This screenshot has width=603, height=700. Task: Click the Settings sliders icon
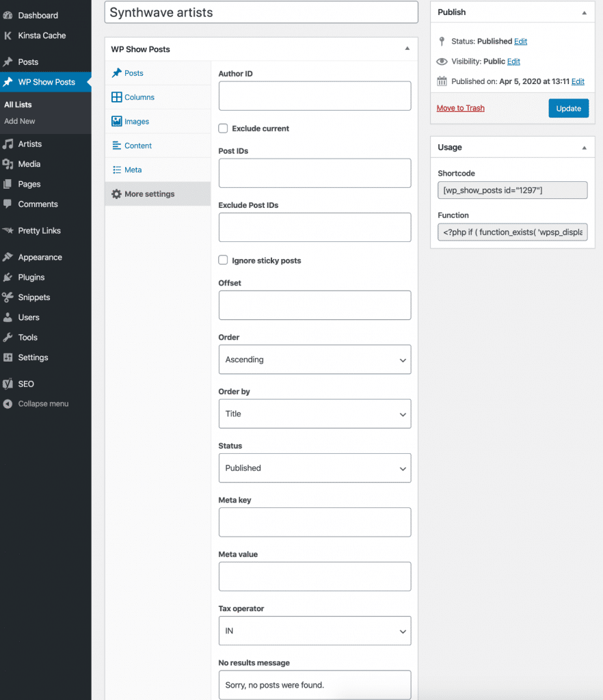8,357
